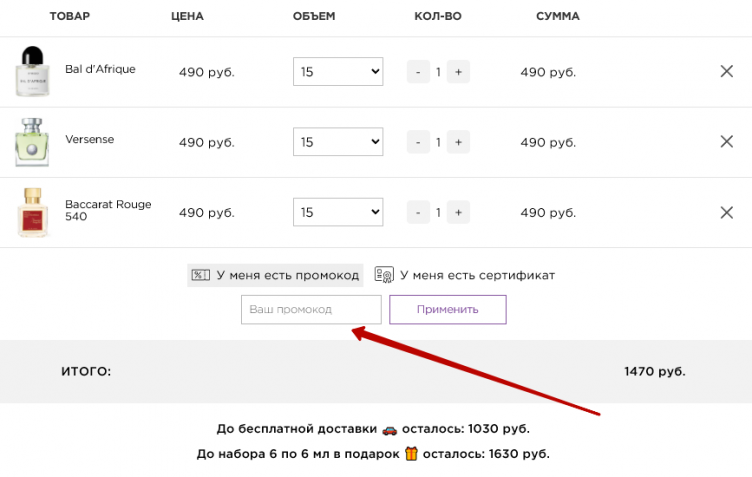The image size is (752, 477).
Task: Click the "Применить" button
Action: pos(447,309)
